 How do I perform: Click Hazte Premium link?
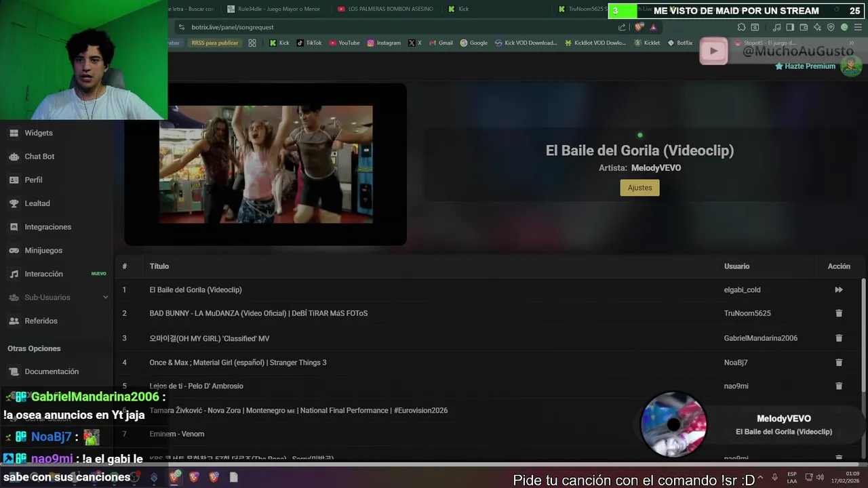(x=805, y=66)
